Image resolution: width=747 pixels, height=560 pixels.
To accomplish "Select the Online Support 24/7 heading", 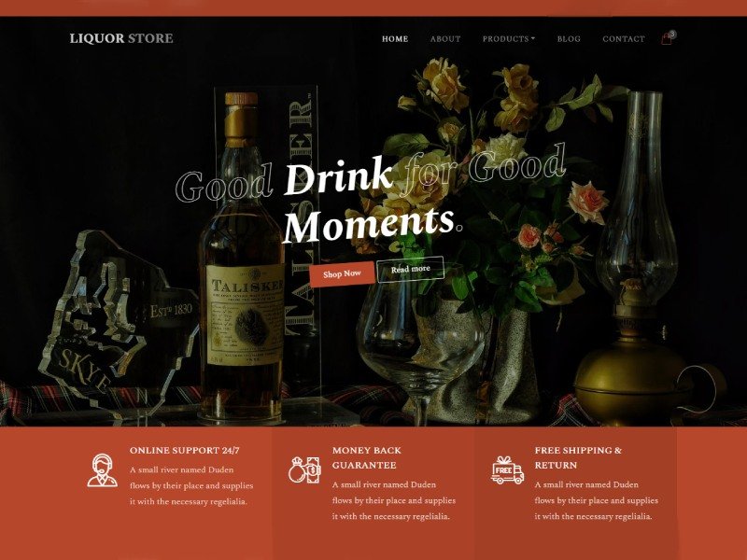I will pos(184,451).
